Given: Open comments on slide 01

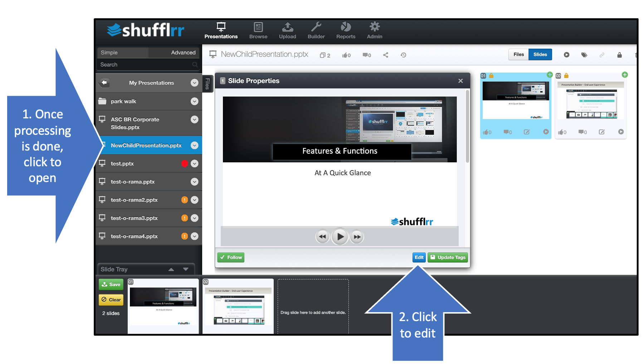Looking at the screenshot, I should (508, 132).
